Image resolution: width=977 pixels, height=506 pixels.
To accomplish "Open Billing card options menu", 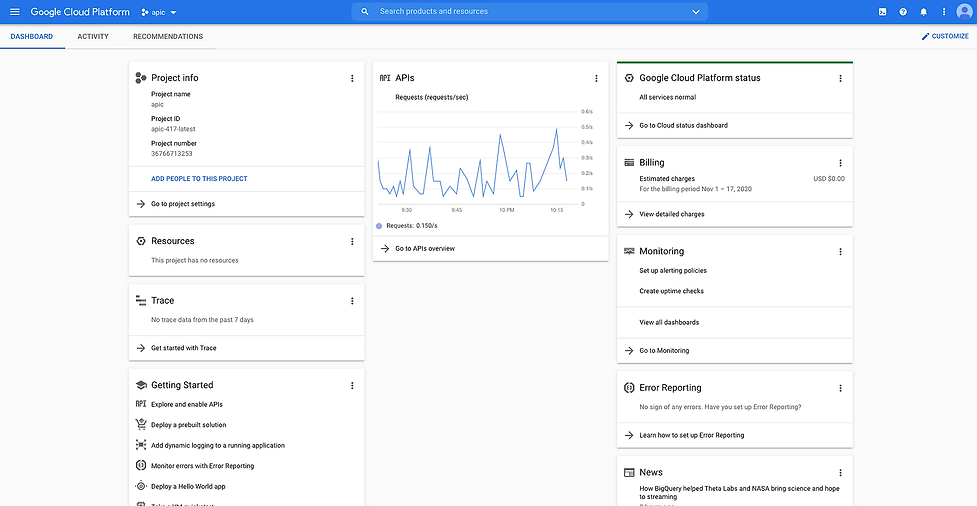I will pyautogui.click(x=840, y=163).
